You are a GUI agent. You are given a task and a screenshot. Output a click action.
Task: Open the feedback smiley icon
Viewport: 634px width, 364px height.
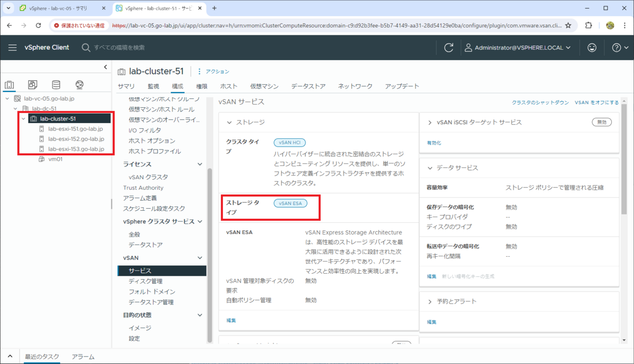pos(592,48)
